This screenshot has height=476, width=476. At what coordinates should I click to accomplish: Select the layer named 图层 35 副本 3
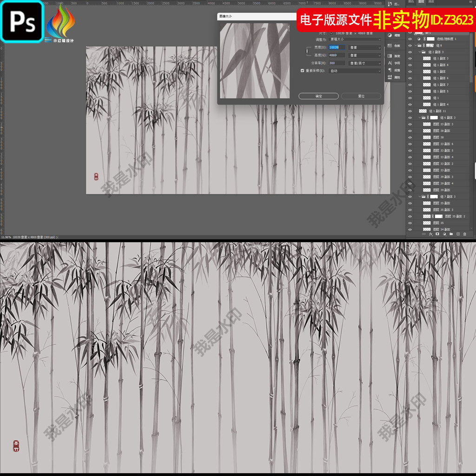(443, 210)
